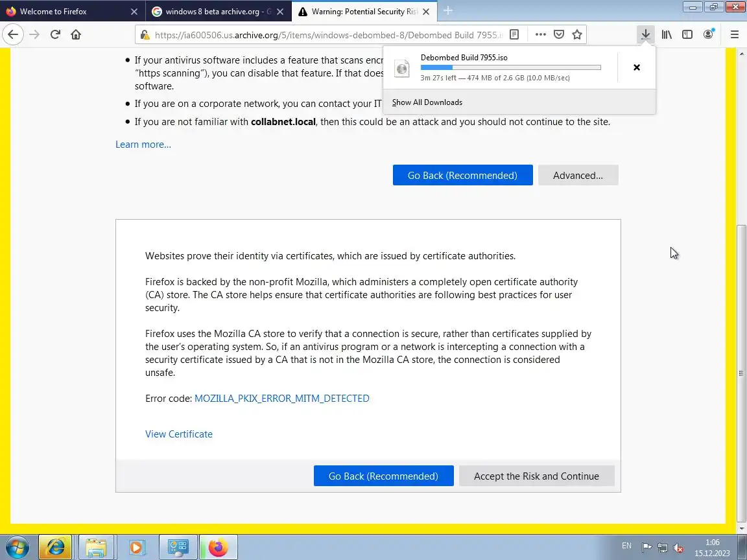The width and height of the screenshot is (747, 560).
Task: Bookmark this page with the star
Action: (577, 34)
